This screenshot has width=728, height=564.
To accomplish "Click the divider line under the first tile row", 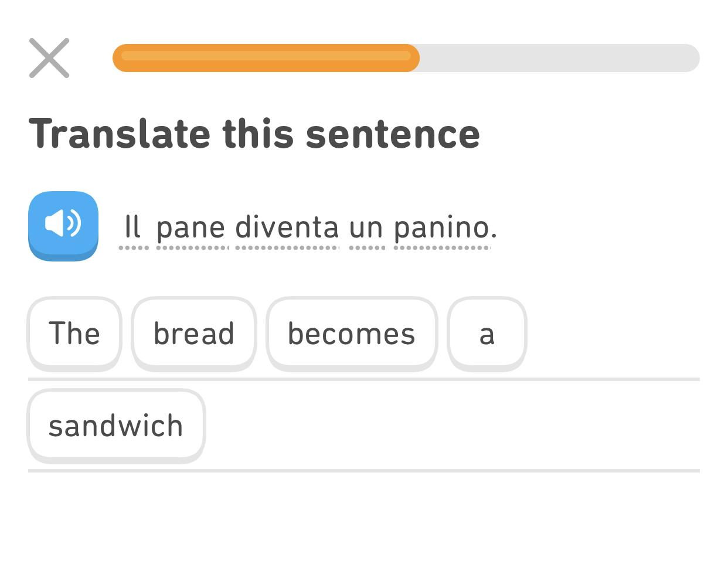I will 363,379.
